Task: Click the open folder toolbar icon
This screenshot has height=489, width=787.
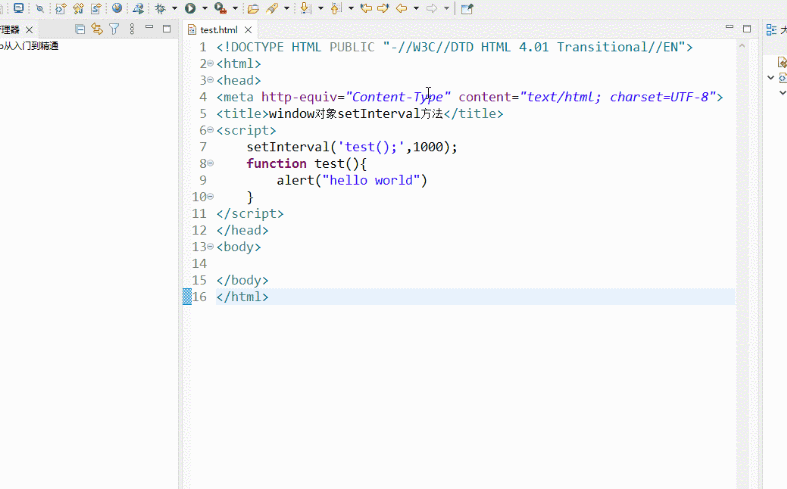Action: pyautogui.click(x=253, y=9)
